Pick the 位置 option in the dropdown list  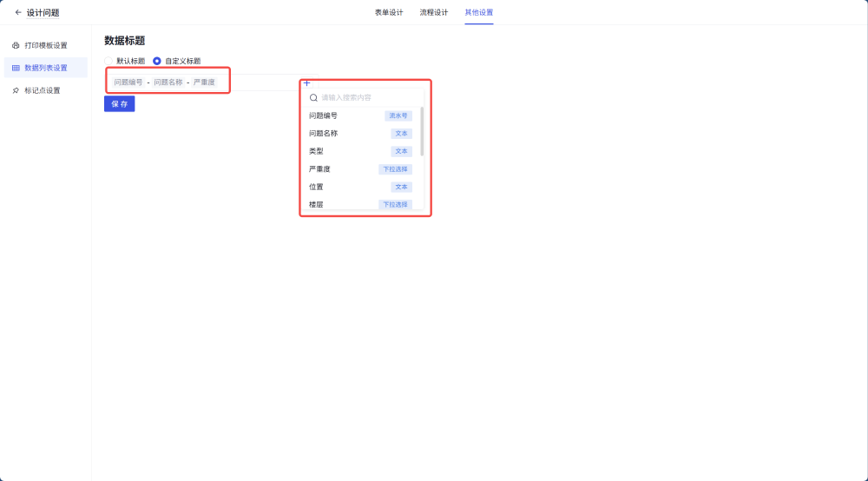click(x=317, y=187)
